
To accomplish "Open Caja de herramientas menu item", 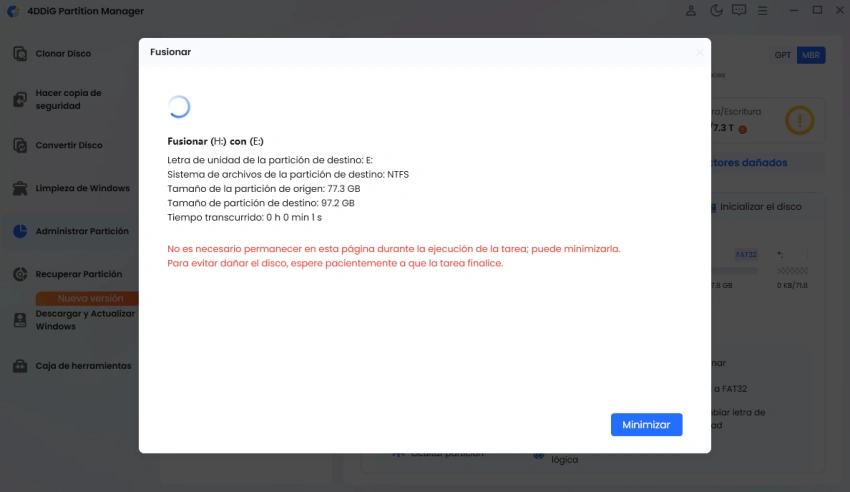I will [83, 366].
